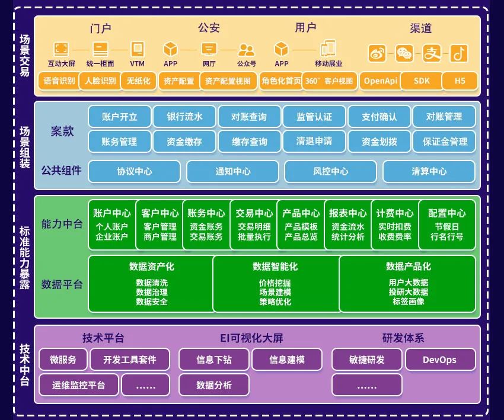Select the 保证金管理 block
The height and width of the screenshot is (420, 504).
point(445,142)
